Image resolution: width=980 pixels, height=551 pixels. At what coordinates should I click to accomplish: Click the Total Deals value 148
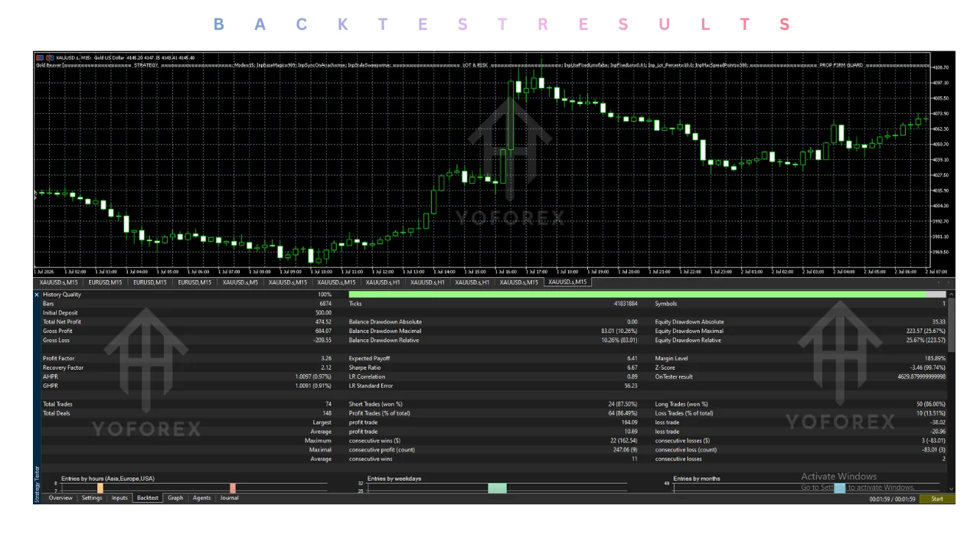[327, 413]
